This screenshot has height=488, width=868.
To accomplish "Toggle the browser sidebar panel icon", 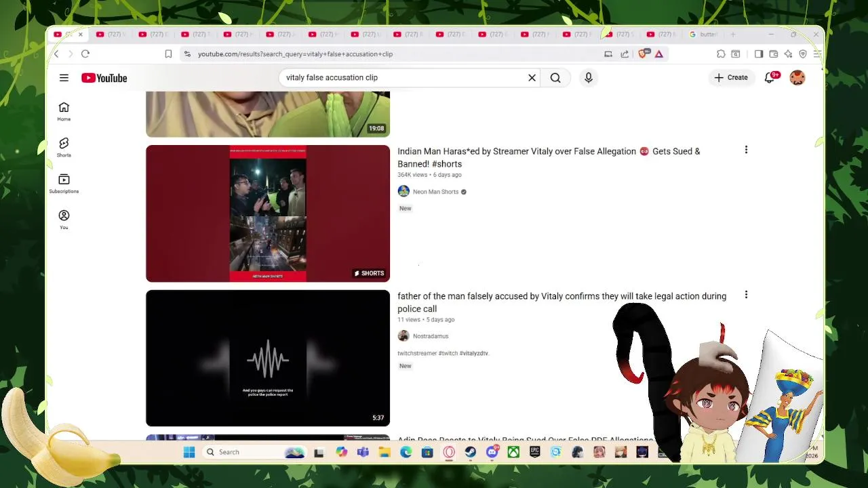I will (x=759, y=54).
